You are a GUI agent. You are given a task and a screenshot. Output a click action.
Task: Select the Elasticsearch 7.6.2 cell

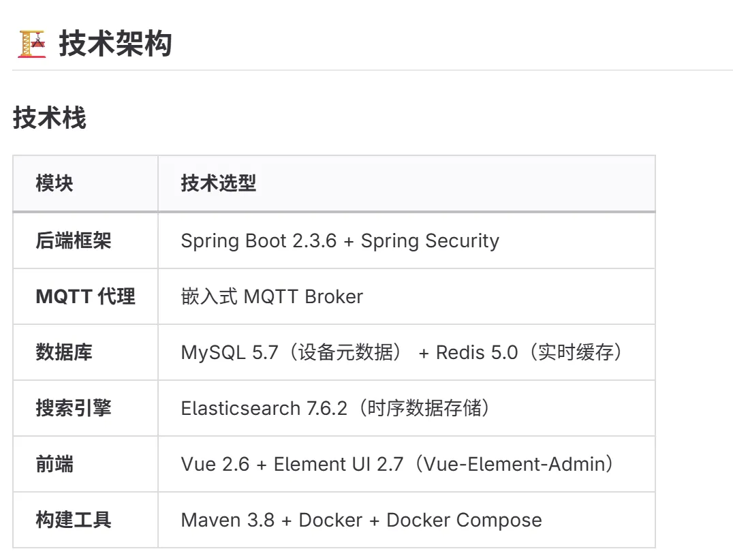click(406, 408)
